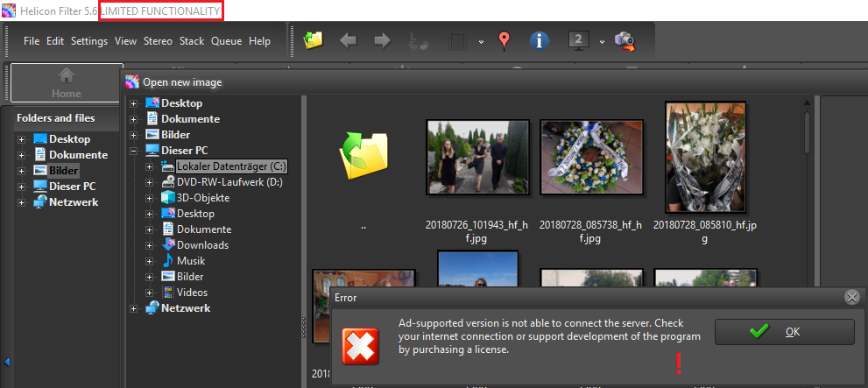Click the monitor 2 display icon

tap(578, 40)
